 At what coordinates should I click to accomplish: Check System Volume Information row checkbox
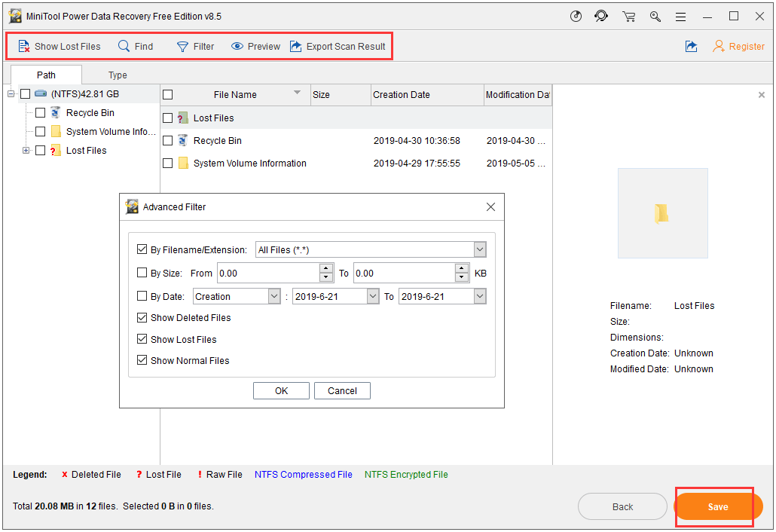click(168, 163)
